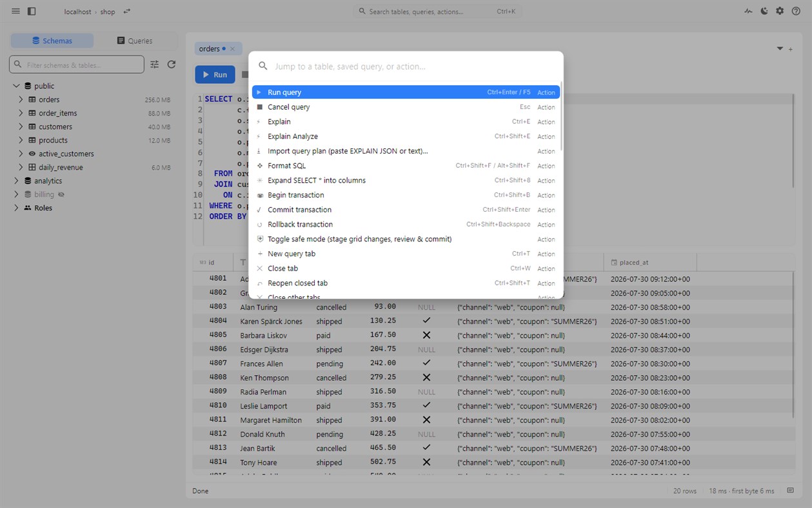Click the palette search magnifier icon

(263, 66)
